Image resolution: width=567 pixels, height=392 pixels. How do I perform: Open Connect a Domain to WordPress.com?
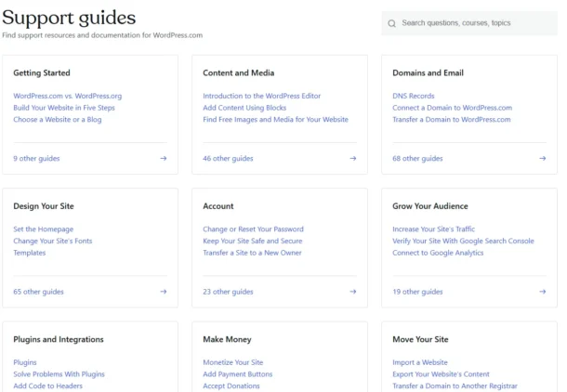[453, 108]
